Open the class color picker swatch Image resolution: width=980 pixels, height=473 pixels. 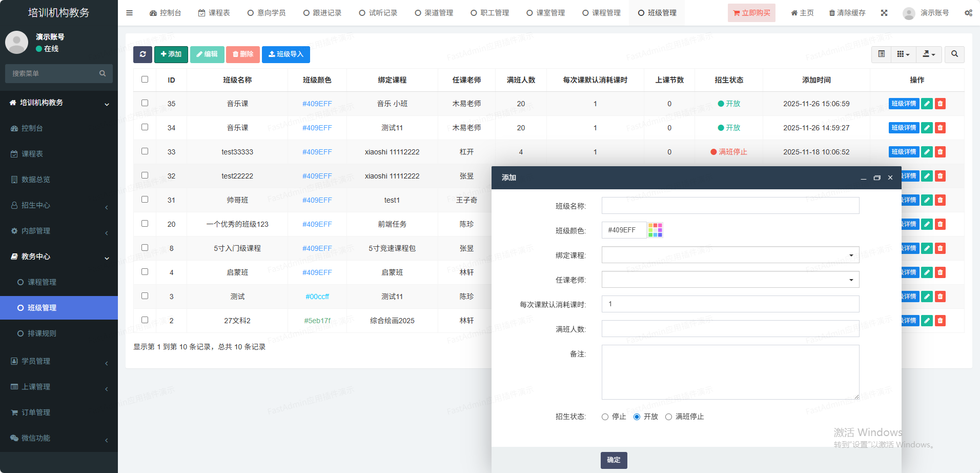[x=655, y=230]
